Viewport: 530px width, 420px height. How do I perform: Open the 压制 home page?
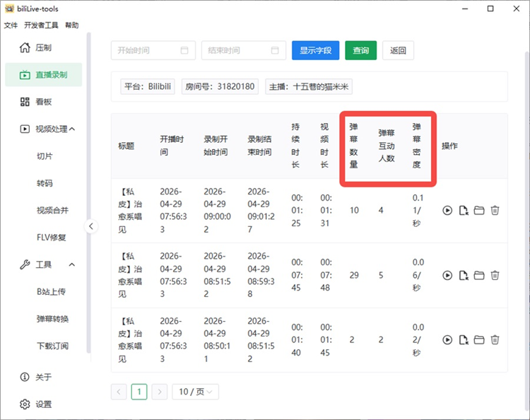[44, 47]
